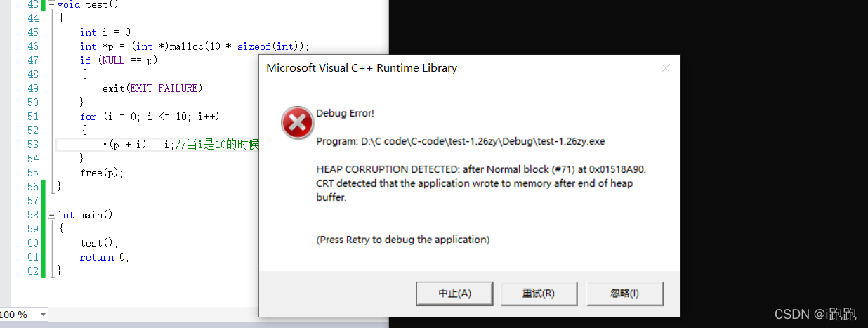Click the 重试(R) retry button
Image resolution: width=868 pixels, height=328 pixels.
[x=539, y=294]
